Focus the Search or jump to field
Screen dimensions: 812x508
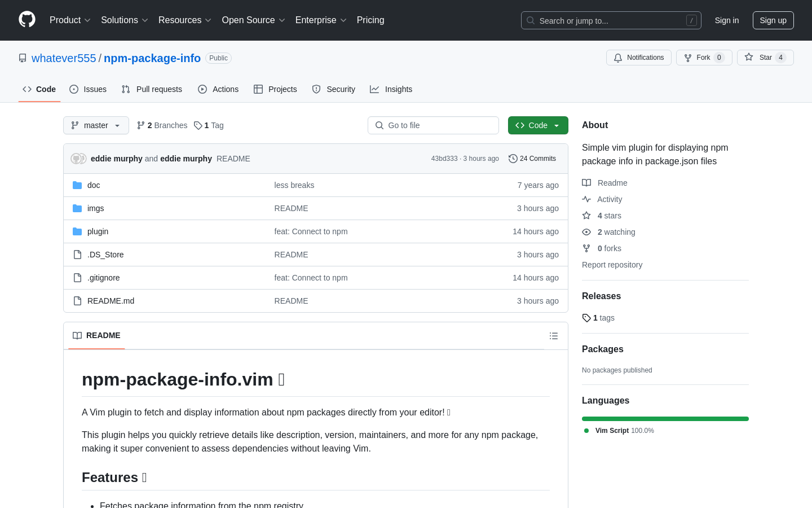(611, 20)
